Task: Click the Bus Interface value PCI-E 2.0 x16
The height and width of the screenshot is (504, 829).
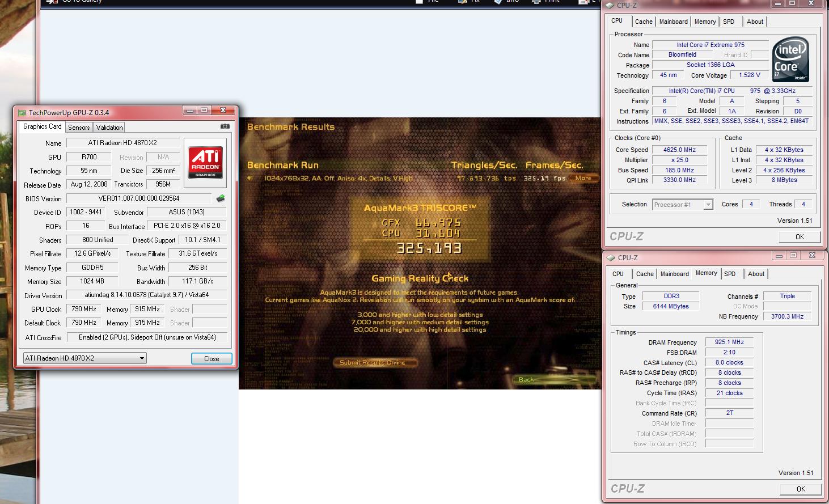Action: [187, 226]
